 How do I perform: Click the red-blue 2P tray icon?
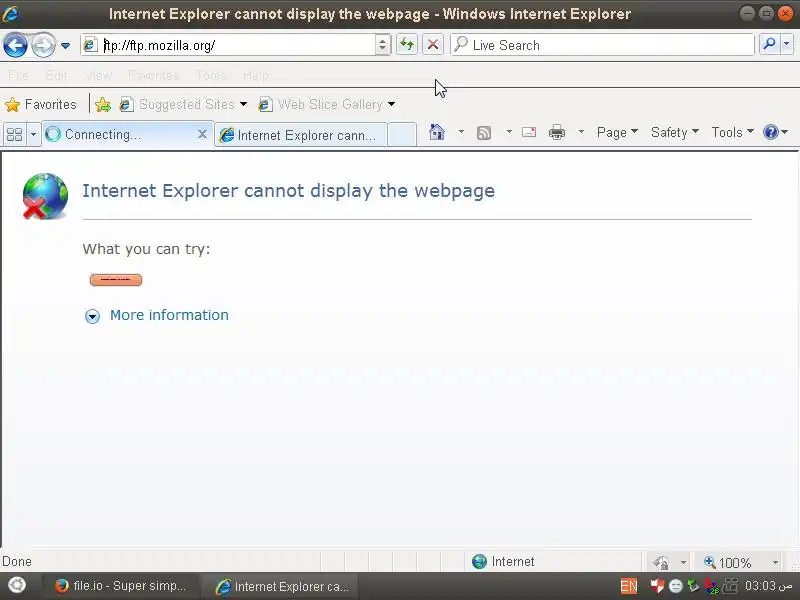tap(712, 586)
